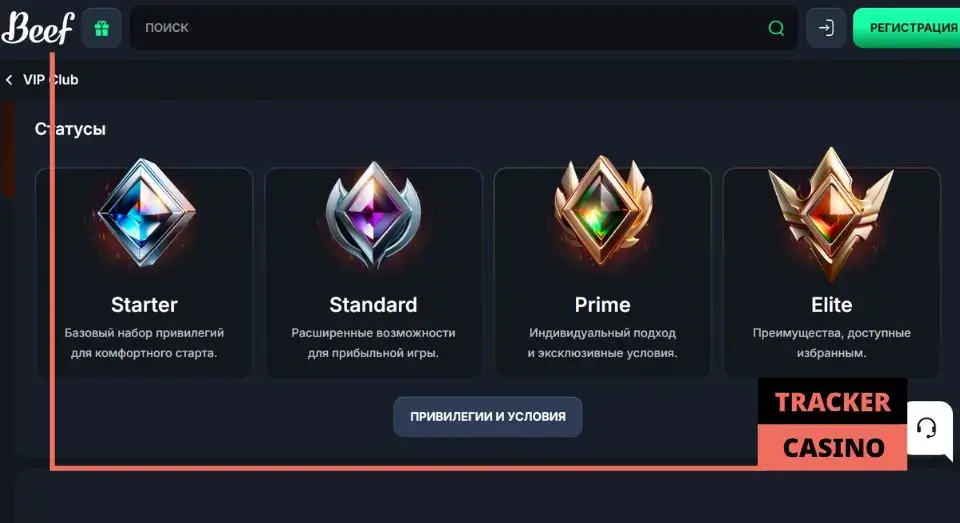Click the Beef logo
Image resolution: width=960 pixels, height=523 pixels.
38,28
